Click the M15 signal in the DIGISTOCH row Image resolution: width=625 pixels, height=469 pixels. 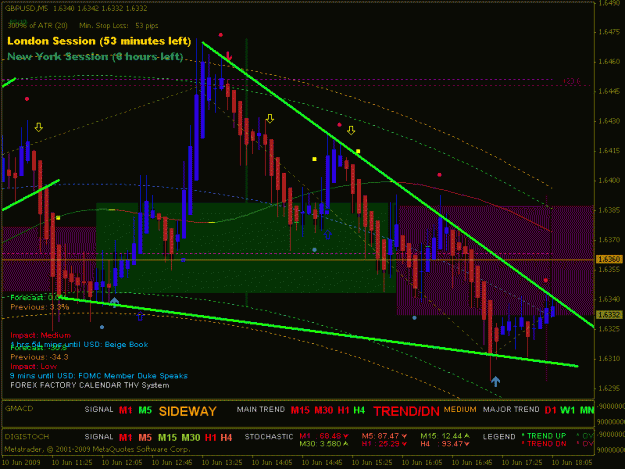(167, 438)
